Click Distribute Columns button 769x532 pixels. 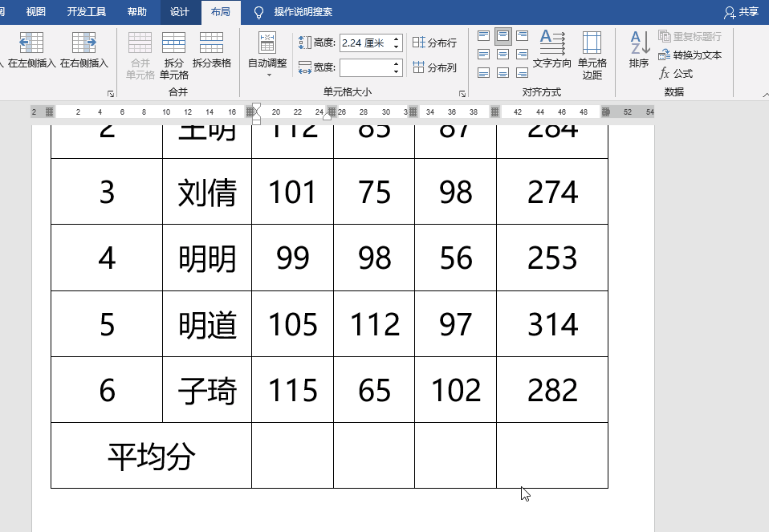(434, 67)
